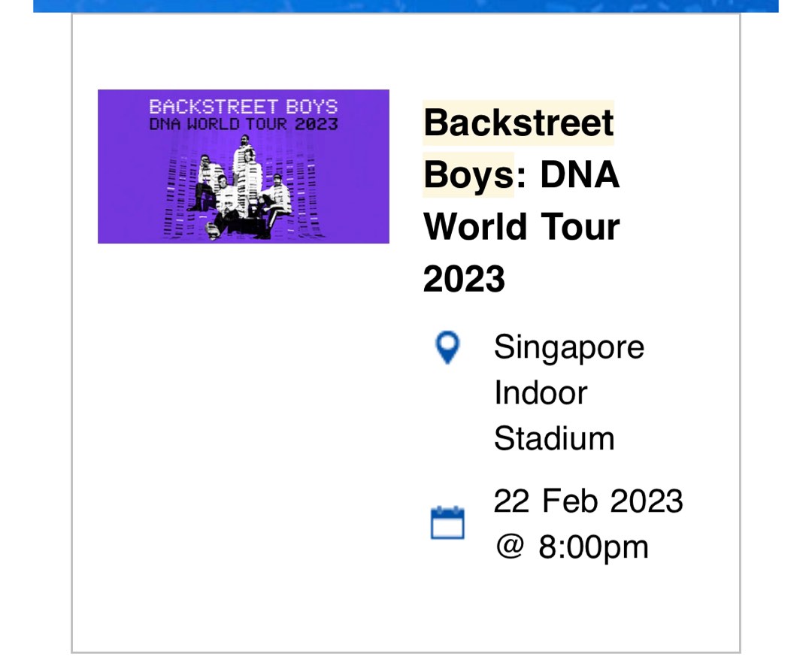Click "DNA WORLD TOUR 2023" text inside the poster
Viewport: 812px width, 669px height.
point(243,124)
